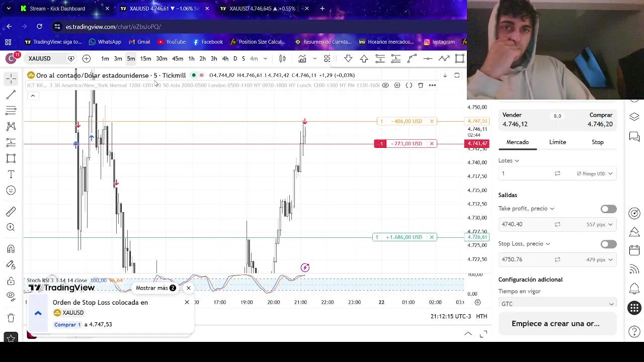Image resolution: width=644 pixels, height=362 pixels.
Task: Switch to the Mercado order tab
Action: (x=517, y=142)
